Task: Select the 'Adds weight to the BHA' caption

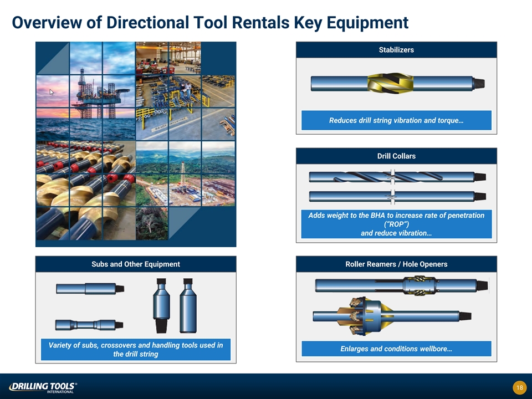Action: click(x=396, y=224)
